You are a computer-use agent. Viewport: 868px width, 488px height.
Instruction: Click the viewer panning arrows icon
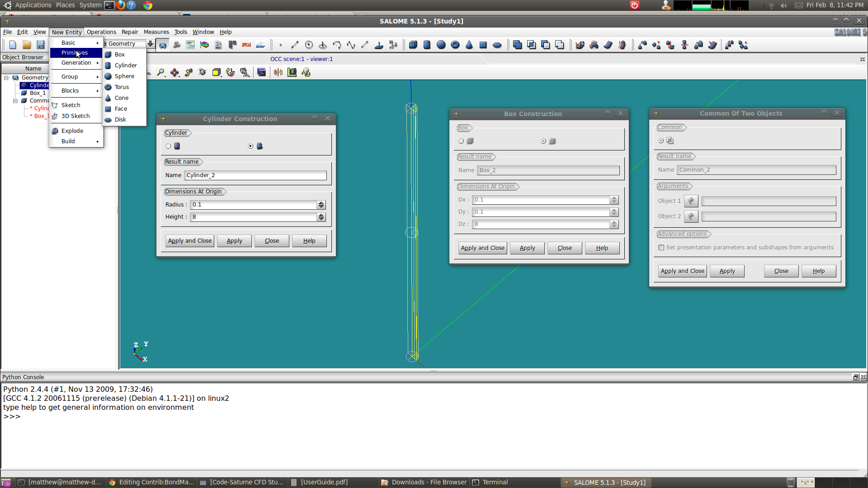tap(175, 72)
